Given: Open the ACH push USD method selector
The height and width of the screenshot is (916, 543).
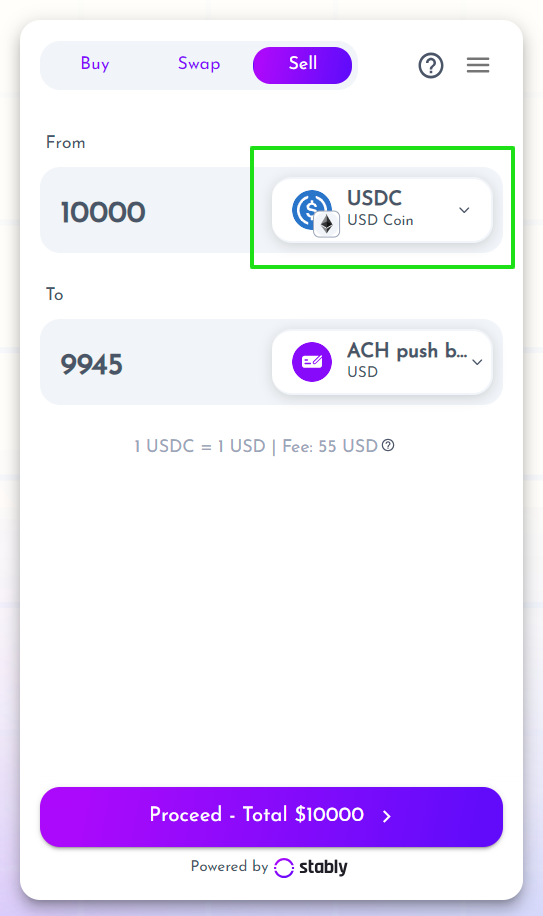Looking at the screenshot, I should click(382, 362).
